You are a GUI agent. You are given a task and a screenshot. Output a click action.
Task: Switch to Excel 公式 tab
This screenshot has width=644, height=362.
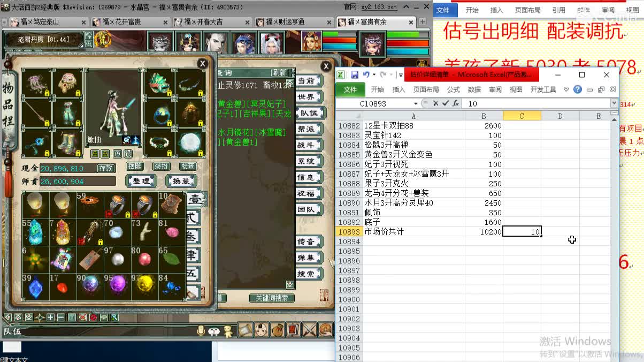click(x=454, y=89)
